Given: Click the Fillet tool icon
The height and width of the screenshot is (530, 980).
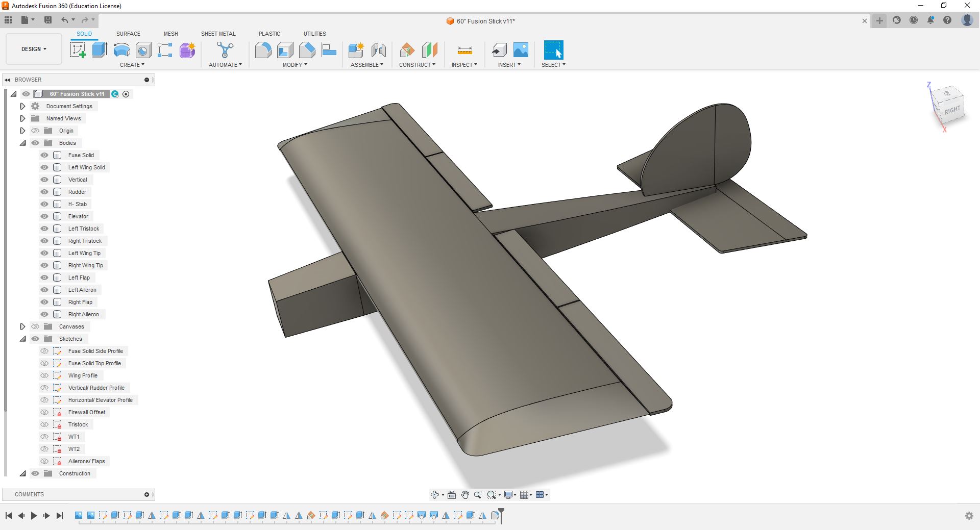Looking at the screenshot, I should point(263,50).
